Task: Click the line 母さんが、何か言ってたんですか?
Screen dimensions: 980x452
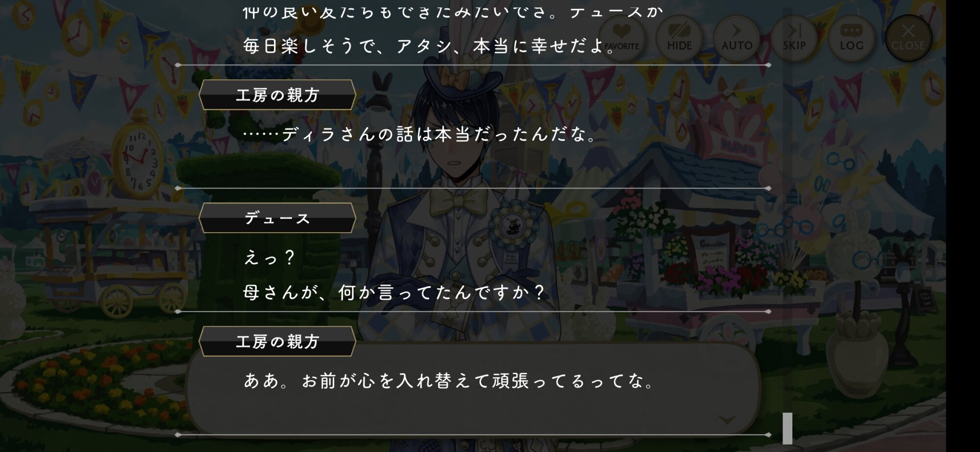Action: 394,292
